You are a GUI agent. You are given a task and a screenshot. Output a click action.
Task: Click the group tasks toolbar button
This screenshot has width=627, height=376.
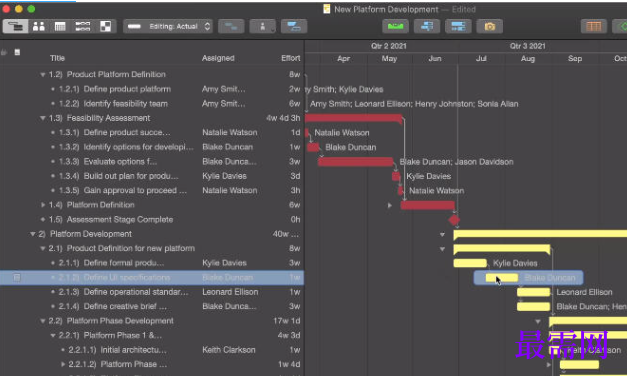pos(294,26)
